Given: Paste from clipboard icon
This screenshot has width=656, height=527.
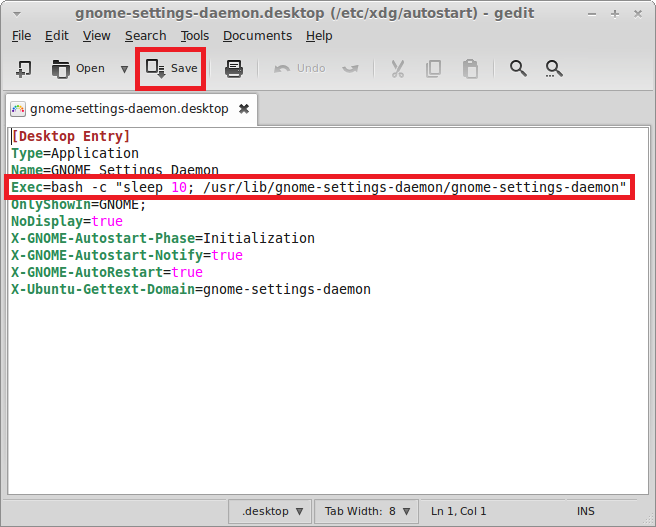Looking at the screenshot, I should [x=470, y=69].
